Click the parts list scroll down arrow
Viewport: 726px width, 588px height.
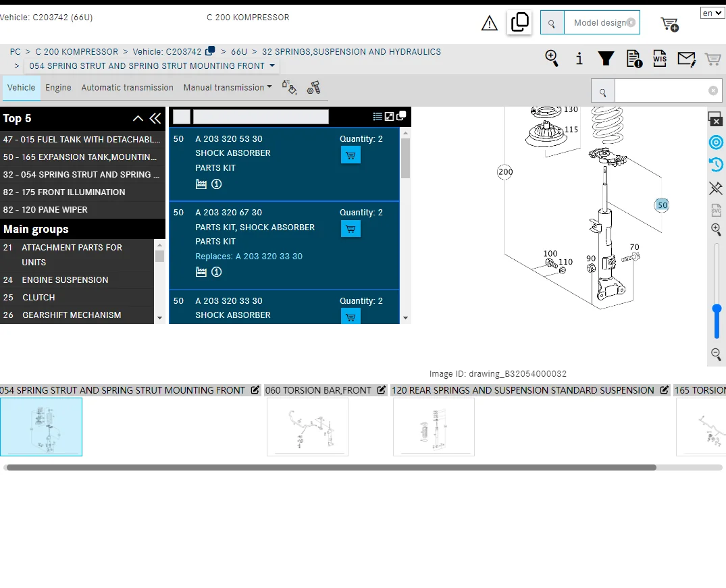[406, 318]
